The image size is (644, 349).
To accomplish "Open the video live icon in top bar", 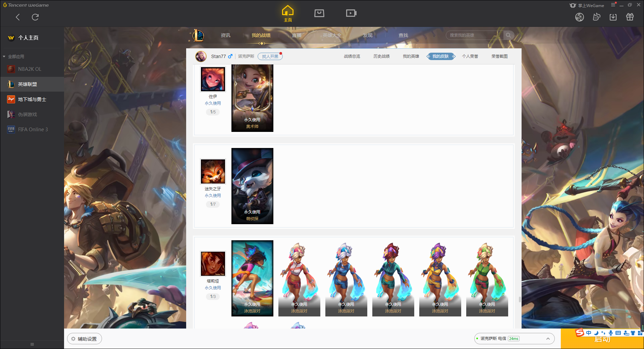I will pyautogui.click(x=351, y=13).
